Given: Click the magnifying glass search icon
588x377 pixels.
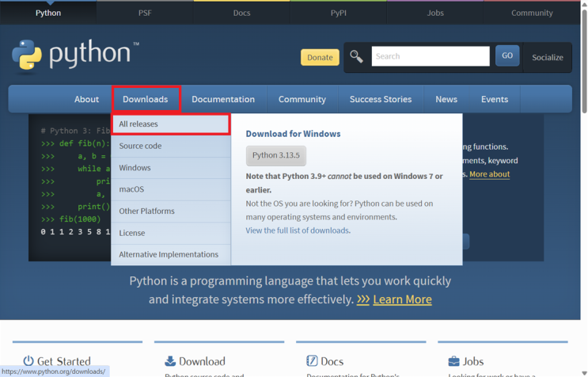Looking at the screenshot, I should [x=356, y=57].
